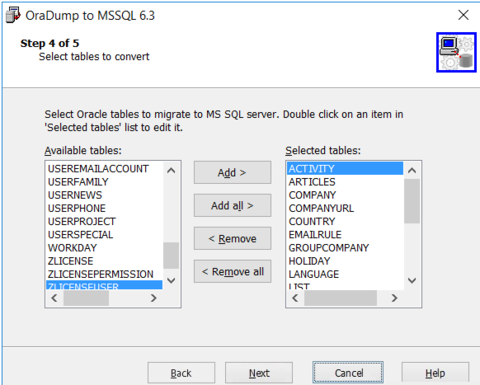Screen dimensions: 480x385
Task: Click the OraDump app icon in title bar
Action: [x=13, y=15]
